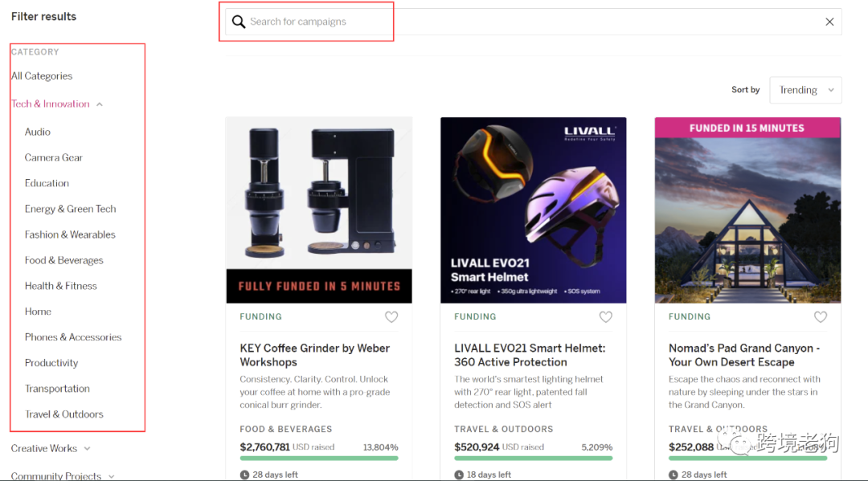
Task: Click LIVALL card's TRAVEL & OUTDOORS tag
Action: 504,429
